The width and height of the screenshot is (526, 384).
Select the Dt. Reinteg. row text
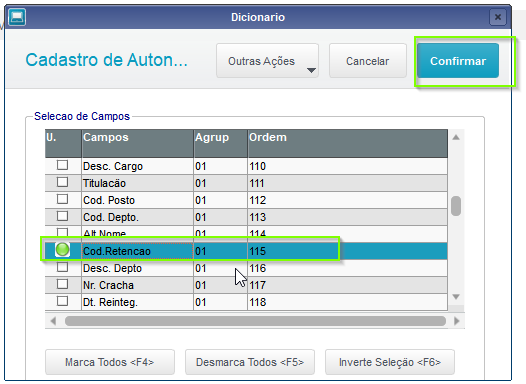pos(110,302)
